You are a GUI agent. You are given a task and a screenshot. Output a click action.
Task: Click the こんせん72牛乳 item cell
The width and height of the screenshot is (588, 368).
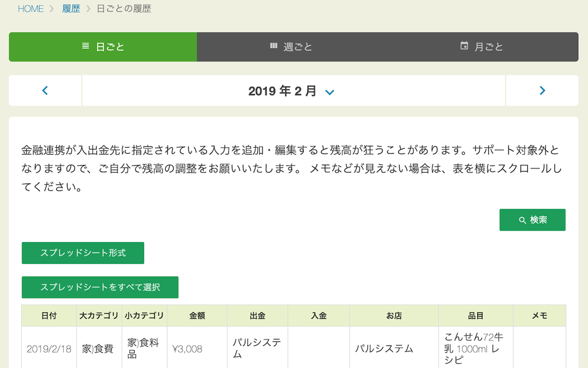(476, 348)
